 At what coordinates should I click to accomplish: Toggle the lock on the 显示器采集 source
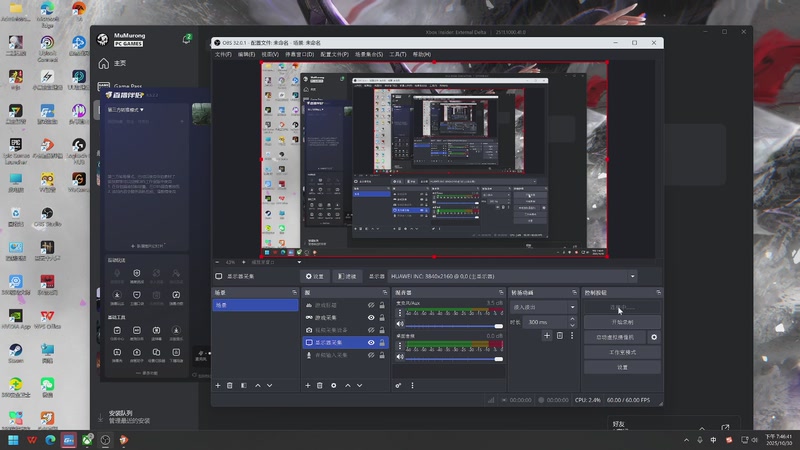tap(382, 342)
